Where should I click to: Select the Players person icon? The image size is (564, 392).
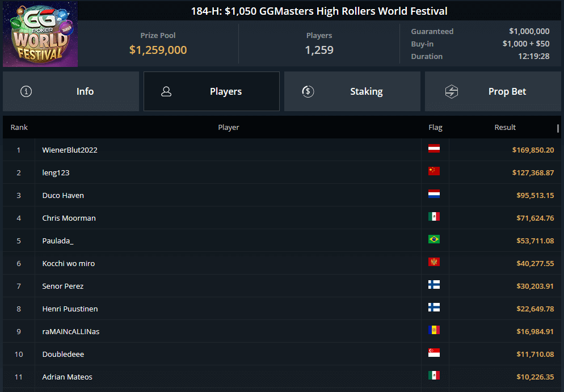166,91
